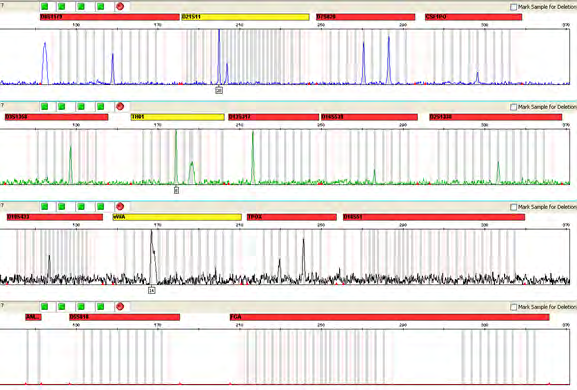Screen dimensions: 577x390
Task: Click third green quality flag above D19S433 panel
Action: point(81,206)
